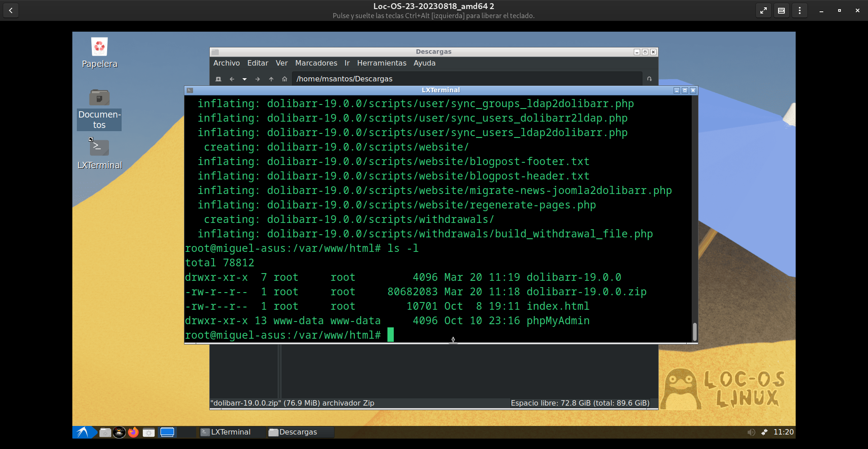Open the three-dot VM options menu
Image resolution: width=868 pixels, height=449 pixels.
coord(799,10)
